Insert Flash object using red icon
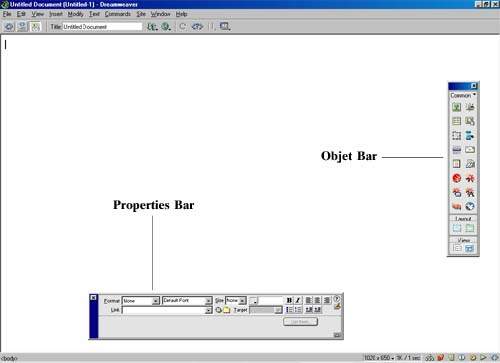The image size is (500, 363). coord(457,178)
